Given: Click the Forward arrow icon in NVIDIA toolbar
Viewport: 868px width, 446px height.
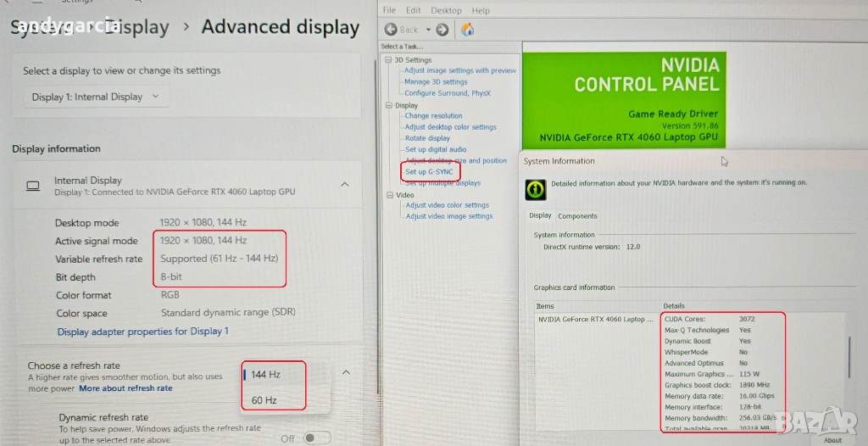Looking at the screenshot, I should [x=441, y=30].
